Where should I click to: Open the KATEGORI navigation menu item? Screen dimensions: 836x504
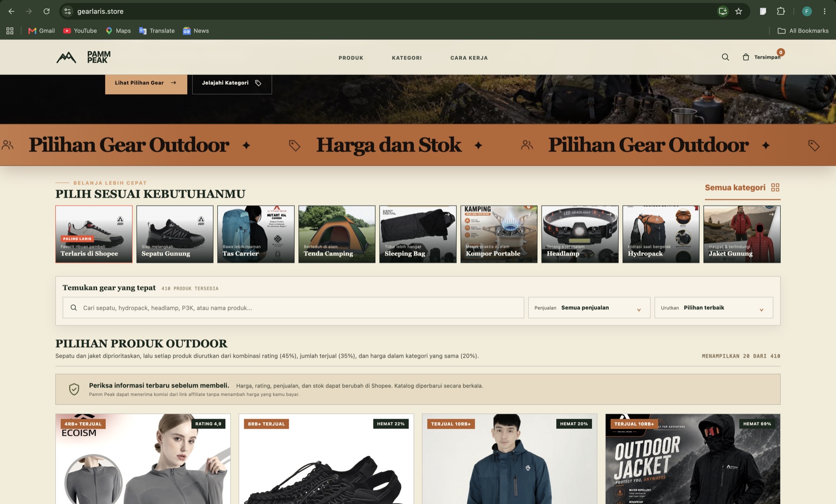tap(407, 58)
